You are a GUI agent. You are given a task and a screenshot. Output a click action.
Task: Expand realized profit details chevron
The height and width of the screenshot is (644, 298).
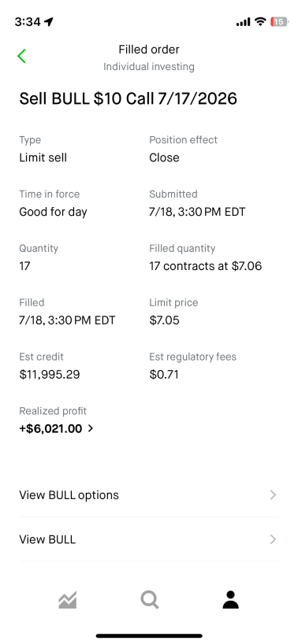click(x=91, y=428)
